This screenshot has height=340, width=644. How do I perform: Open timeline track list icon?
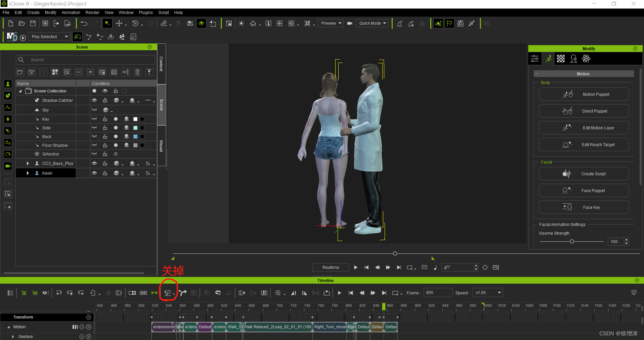pos(10,293)
